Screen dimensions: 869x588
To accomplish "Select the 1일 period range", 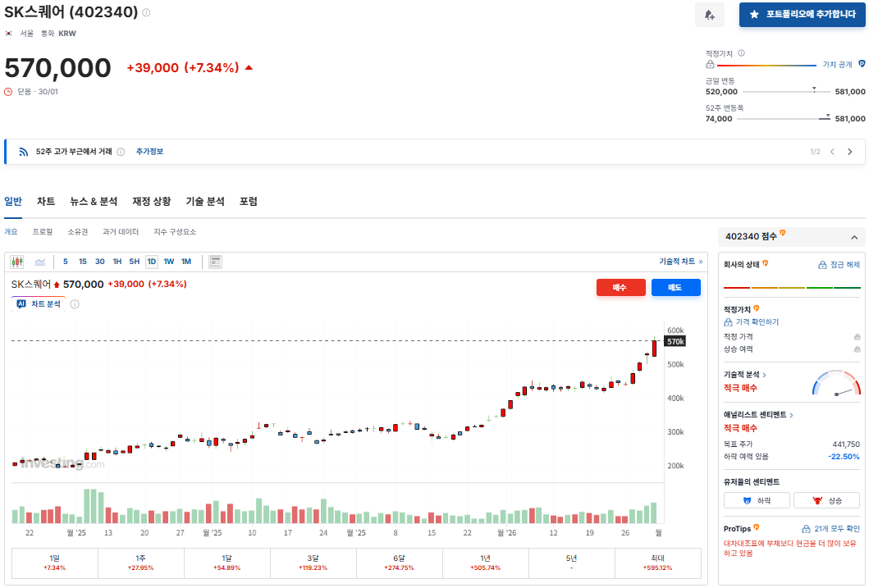I will (x=55, y=563).
